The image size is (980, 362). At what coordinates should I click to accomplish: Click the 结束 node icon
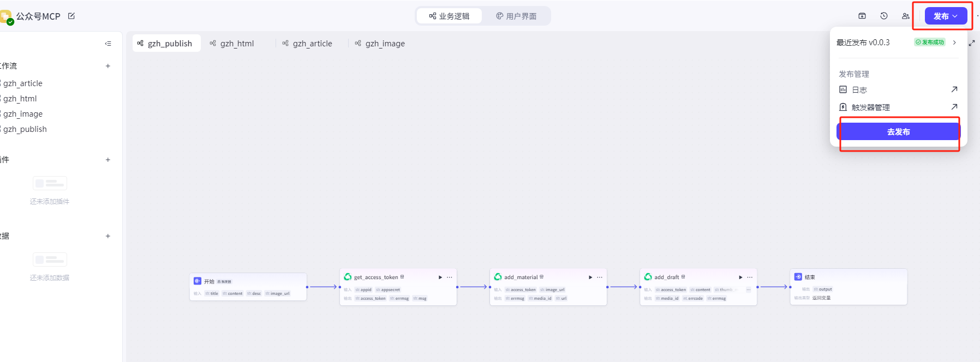[798, 277]
